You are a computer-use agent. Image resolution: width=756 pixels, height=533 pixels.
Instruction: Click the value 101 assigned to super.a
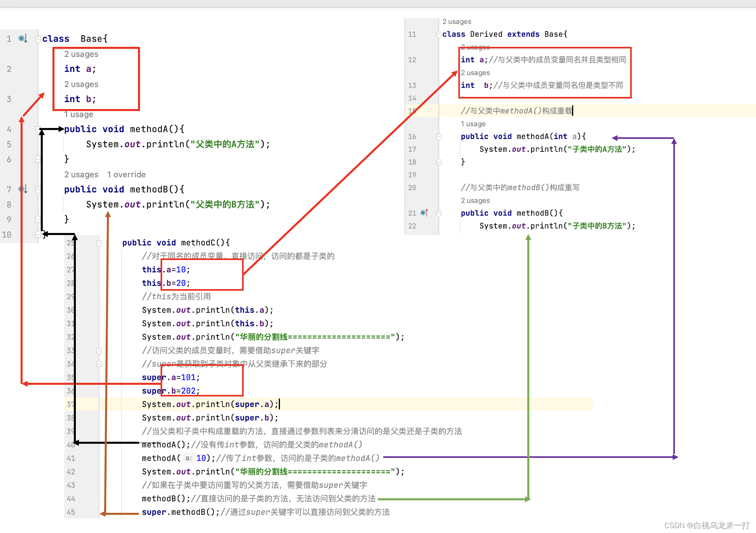(188, 378)
